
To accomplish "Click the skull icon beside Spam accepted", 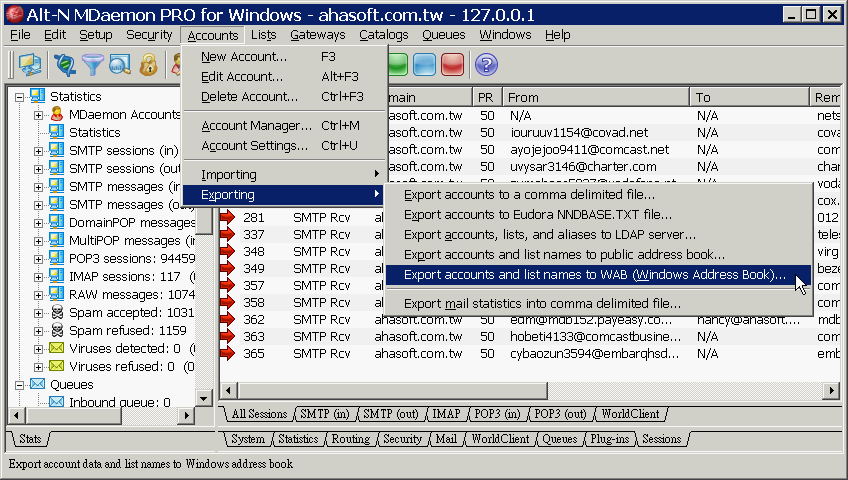I will (x=57, y=312).
